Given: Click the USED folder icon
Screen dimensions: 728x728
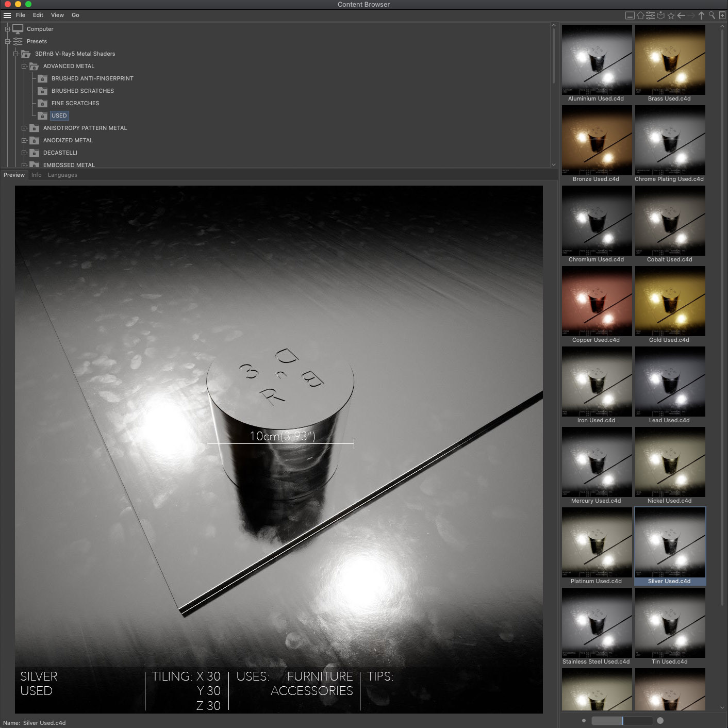Looking at the screenshot, I should (x=42, y=115).
